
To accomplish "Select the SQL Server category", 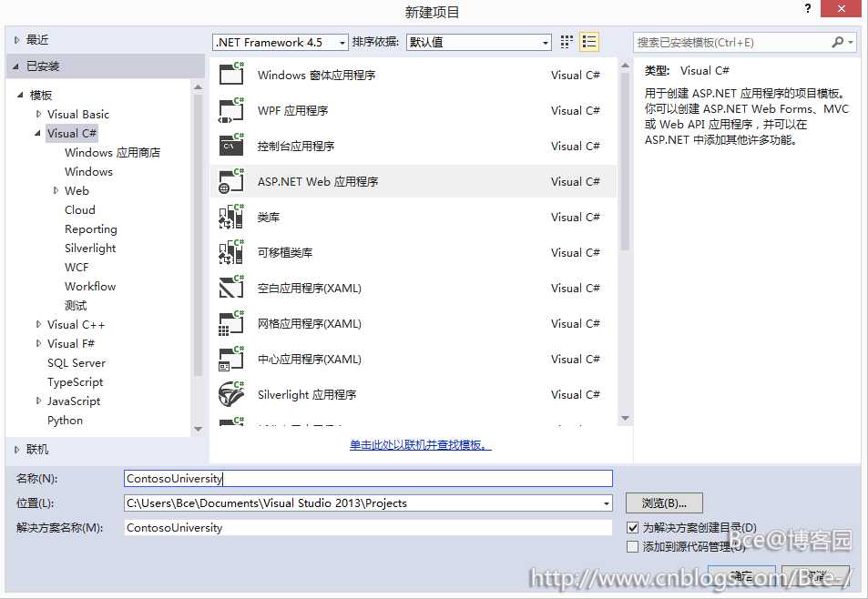I will point(77,363).
